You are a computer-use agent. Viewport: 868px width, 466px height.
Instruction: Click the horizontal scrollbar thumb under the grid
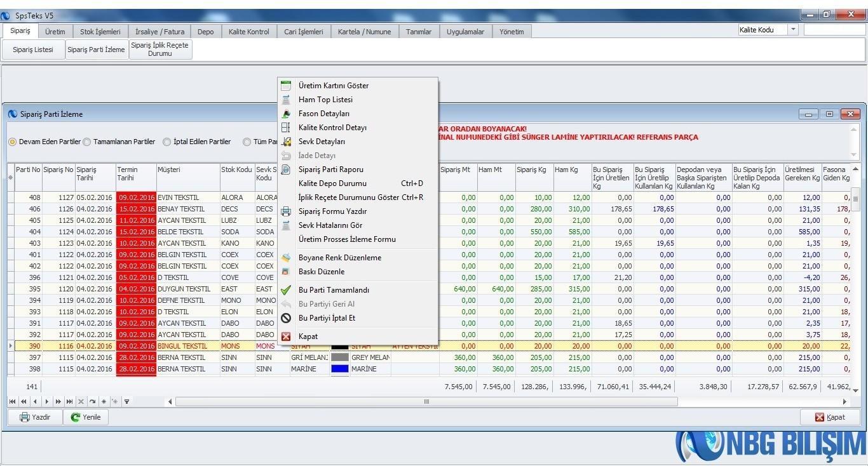[x=426, y=401]
